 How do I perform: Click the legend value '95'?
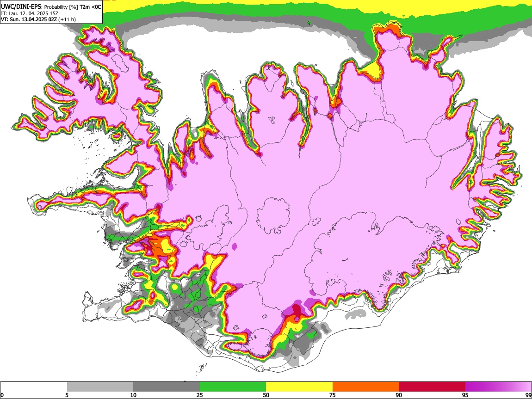pyautogui.click(x=465, y=395)
